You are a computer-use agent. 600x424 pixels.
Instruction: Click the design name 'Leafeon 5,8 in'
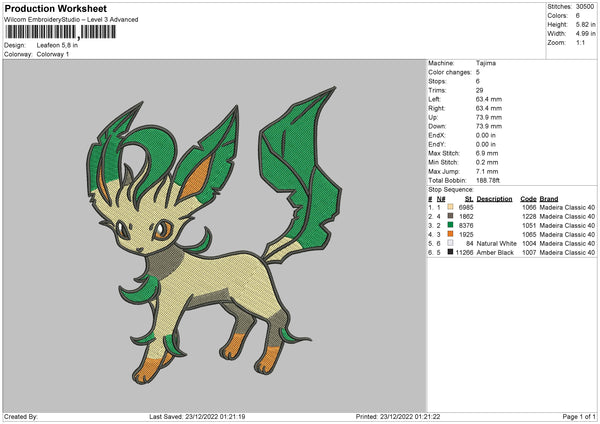pos(57,45)
